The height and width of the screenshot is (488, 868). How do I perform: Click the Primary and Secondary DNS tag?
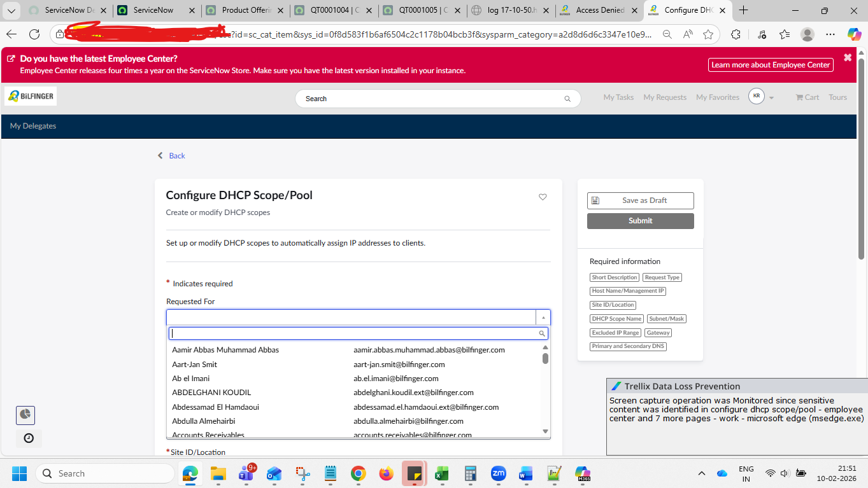point(628,346)
